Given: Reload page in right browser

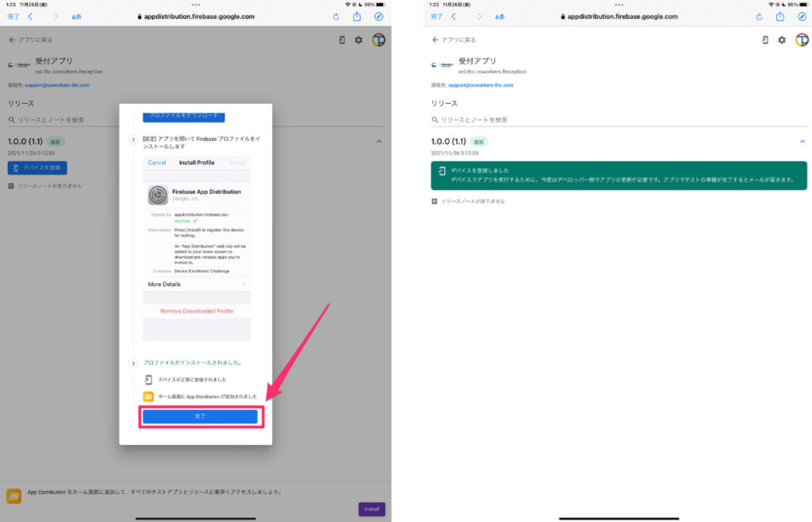Looking at the screenshot, I should [759, 17].
